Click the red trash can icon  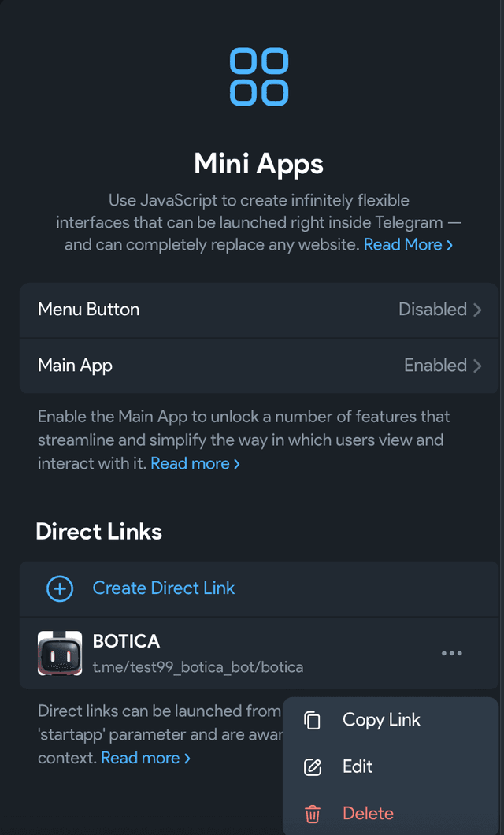(x=313, y=814)
